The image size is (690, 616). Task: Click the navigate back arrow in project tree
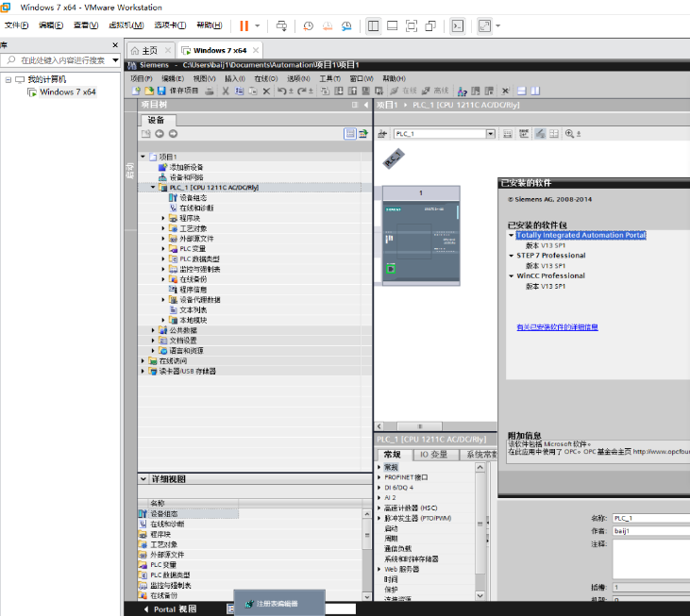(x=160, y=134)
